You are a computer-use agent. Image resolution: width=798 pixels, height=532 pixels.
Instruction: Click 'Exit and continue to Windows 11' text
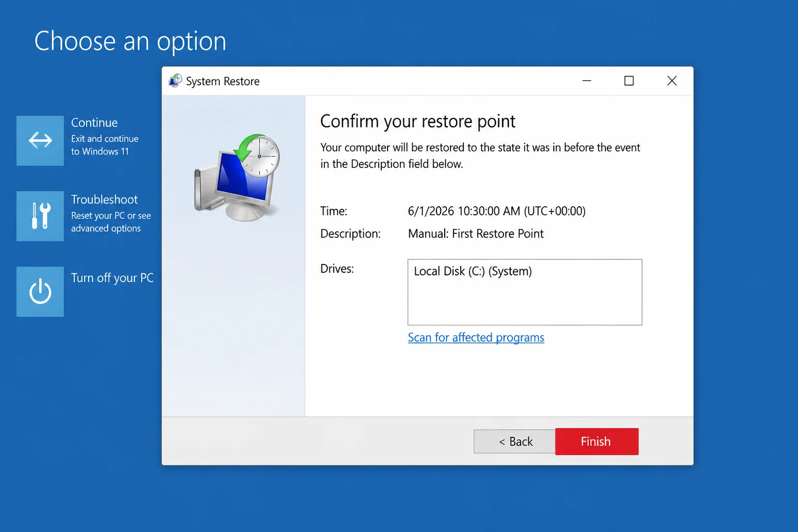click(x=105, y=145)
